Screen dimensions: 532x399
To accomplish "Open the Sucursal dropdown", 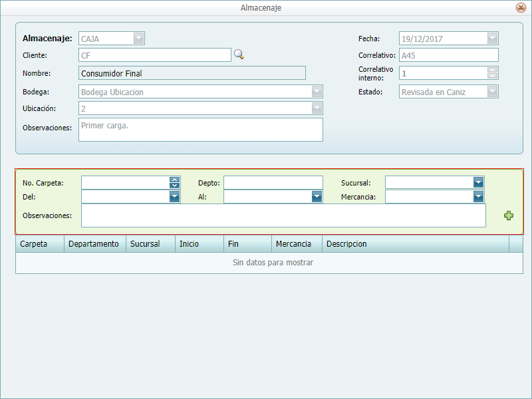I will [x=478, y=182].
